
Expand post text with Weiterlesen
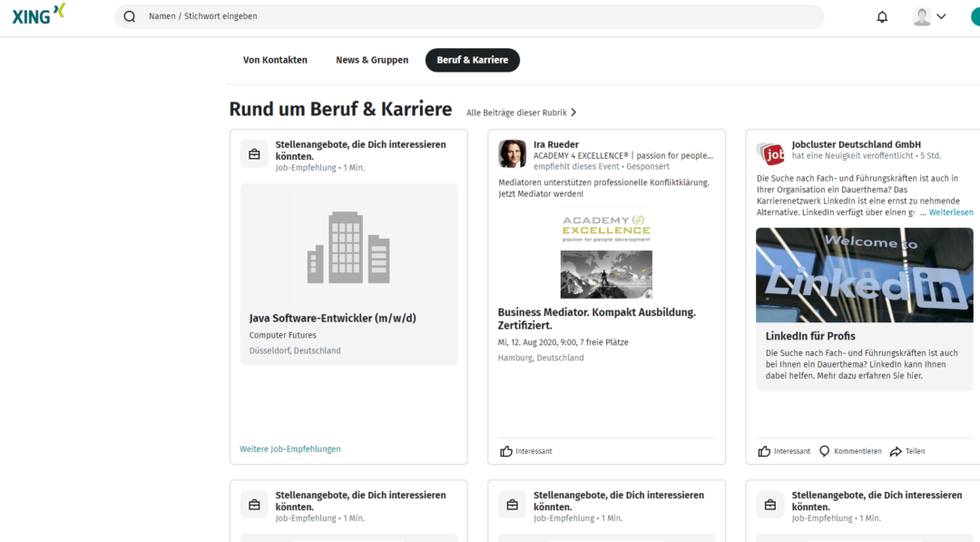pos(950,212)
